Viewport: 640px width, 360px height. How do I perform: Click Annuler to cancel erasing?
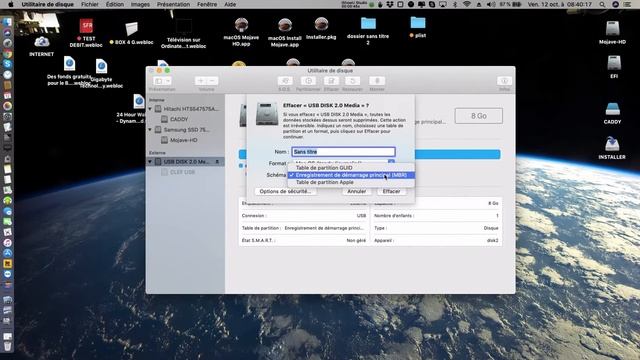[x=356, y=191]
